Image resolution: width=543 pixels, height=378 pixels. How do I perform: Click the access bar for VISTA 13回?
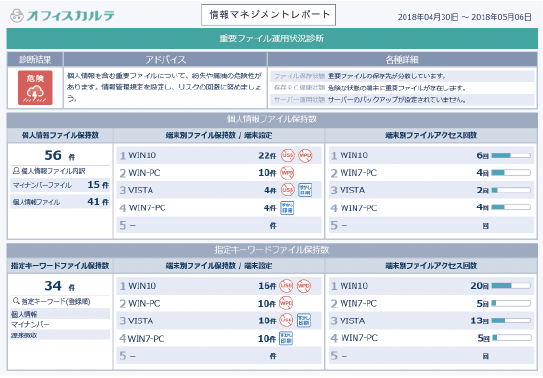pos(511,321)
